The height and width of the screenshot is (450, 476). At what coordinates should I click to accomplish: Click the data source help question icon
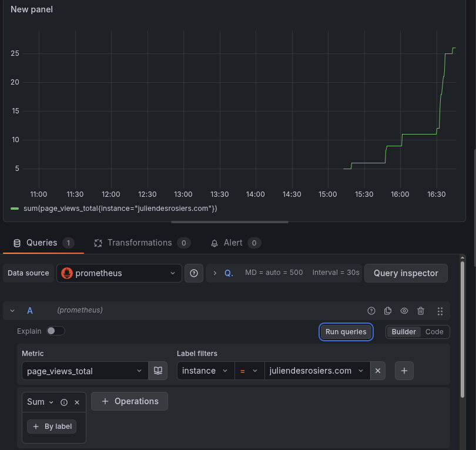click(x=194, y=273)
